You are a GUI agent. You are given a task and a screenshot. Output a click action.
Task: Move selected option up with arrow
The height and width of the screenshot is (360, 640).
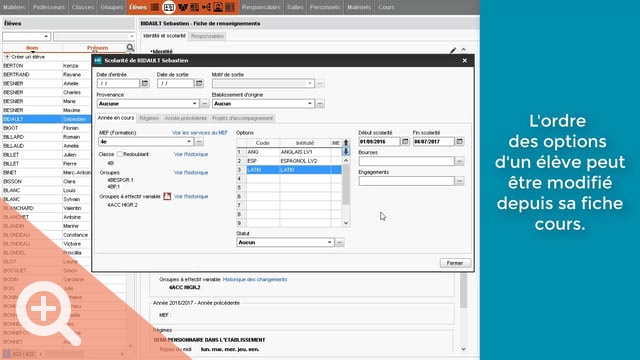pos(346,142)
